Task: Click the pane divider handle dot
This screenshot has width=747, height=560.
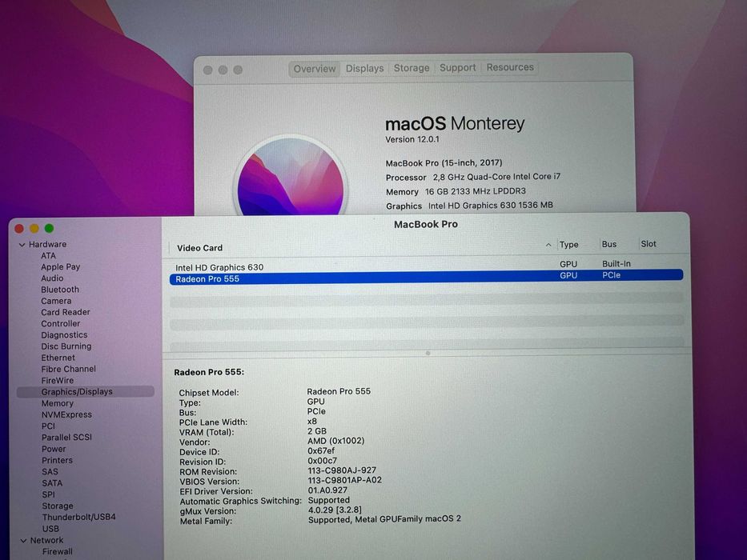Action: pyautogui.click(x=428, y=354)
